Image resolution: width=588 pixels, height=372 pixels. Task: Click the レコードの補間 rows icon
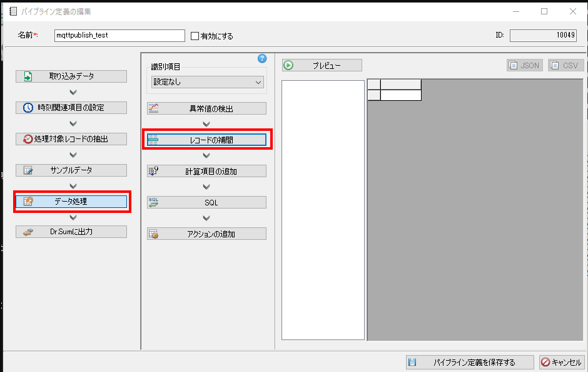[x=153, y=140]
